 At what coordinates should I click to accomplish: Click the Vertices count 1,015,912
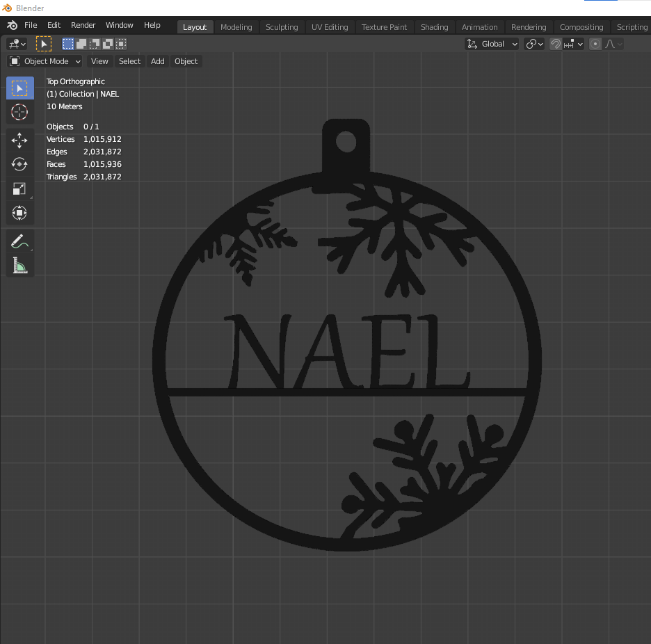[x=102, y=140]
